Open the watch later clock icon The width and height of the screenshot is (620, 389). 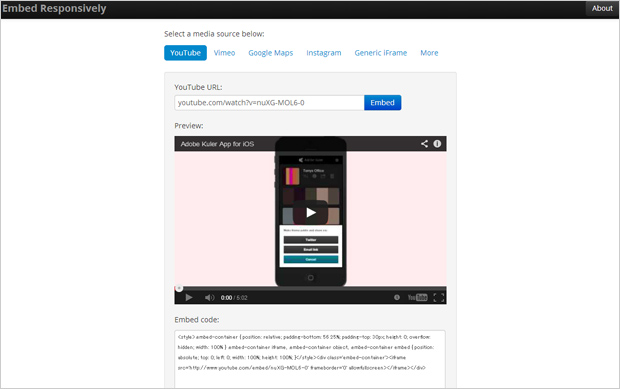pyautogui.click(x=397, y=297)
